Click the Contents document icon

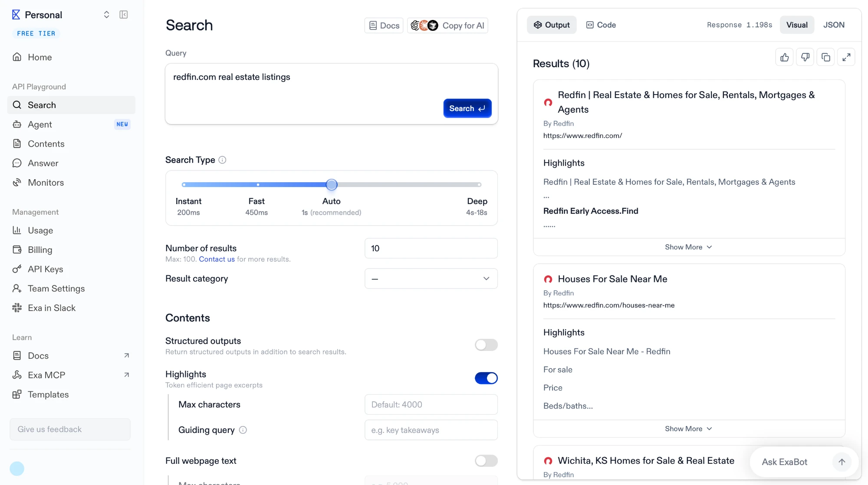(17, 144)
